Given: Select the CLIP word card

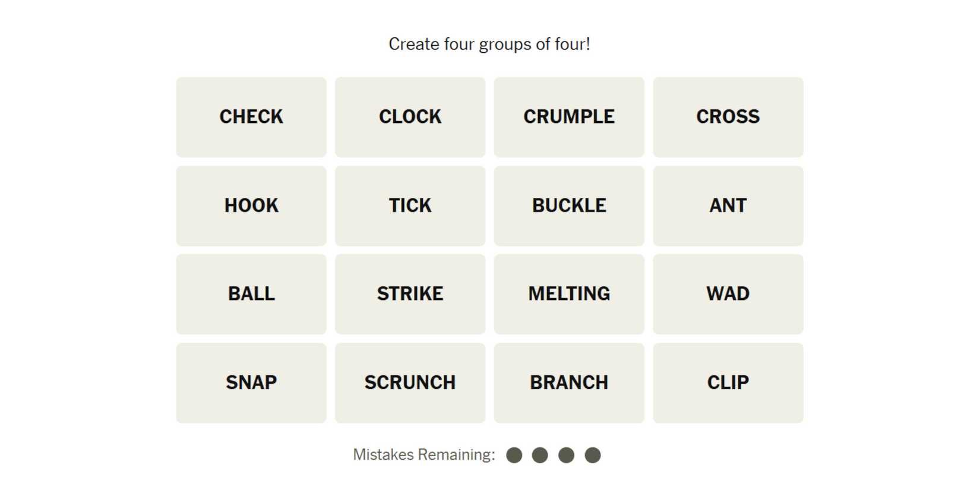Looking at the screenshot, I should (728, 382).
